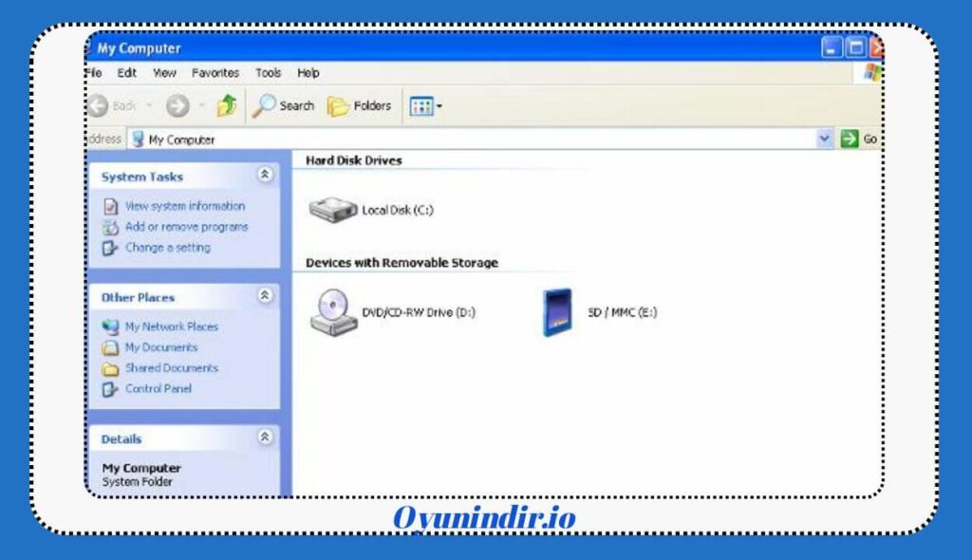The height and width of the screenshot is (560, 972).
Task: Click the My Network Places icon
Action: 110,327
